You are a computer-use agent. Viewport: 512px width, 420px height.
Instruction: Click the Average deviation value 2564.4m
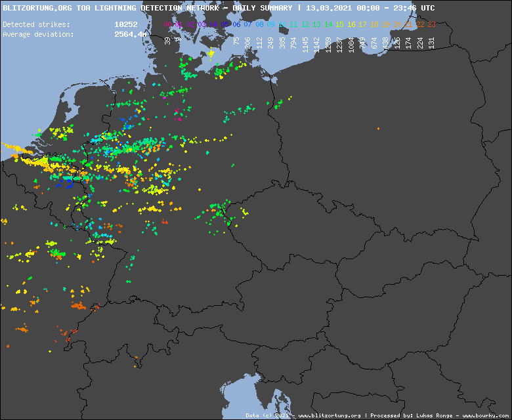coord(130,33)
